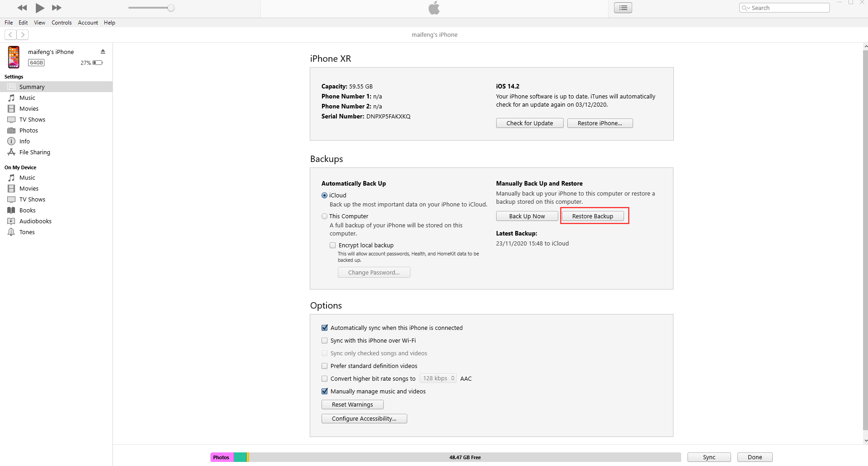Enable Sync with this iPhone over Wi-Fi
This screenshot has height=466, width=868.
point(325,341)
